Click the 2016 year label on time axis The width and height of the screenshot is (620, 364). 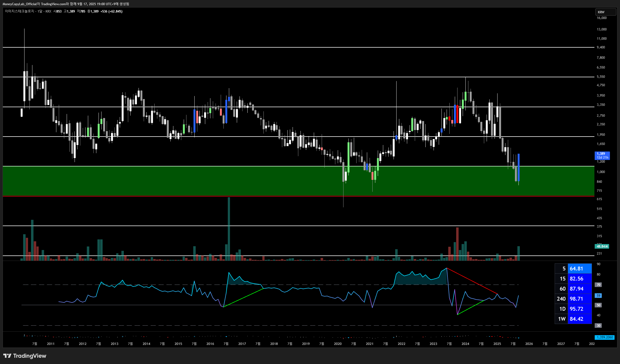(x=210, y=344)
